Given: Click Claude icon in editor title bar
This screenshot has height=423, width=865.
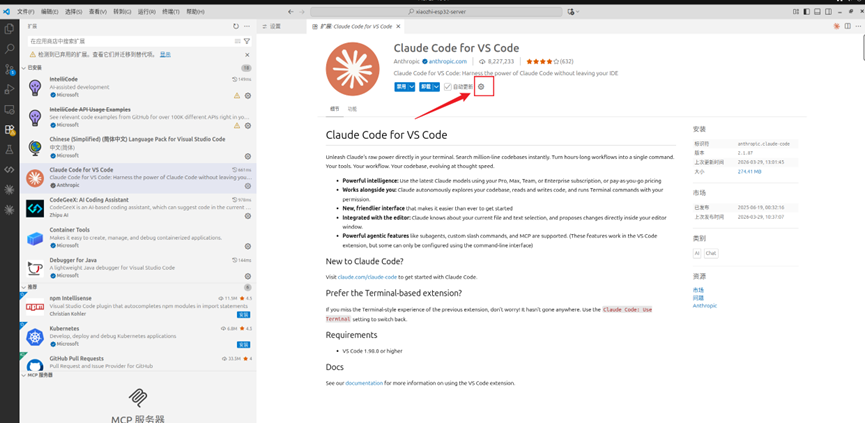Looking at the screenshot, I should coord(836,26).
